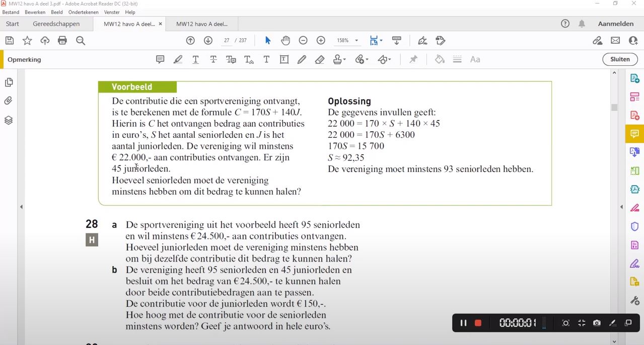Open the line thickness control
The height and width of the screenshot is (345, 644).
point(457,59)
